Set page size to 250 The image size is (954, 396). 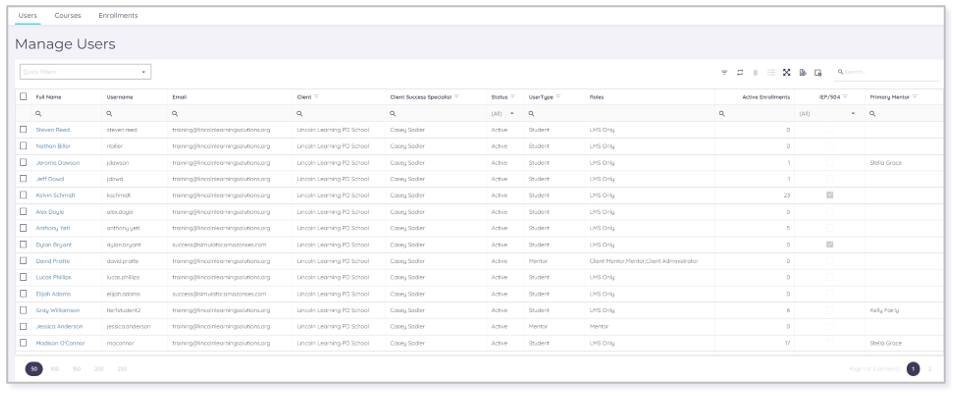122,369
